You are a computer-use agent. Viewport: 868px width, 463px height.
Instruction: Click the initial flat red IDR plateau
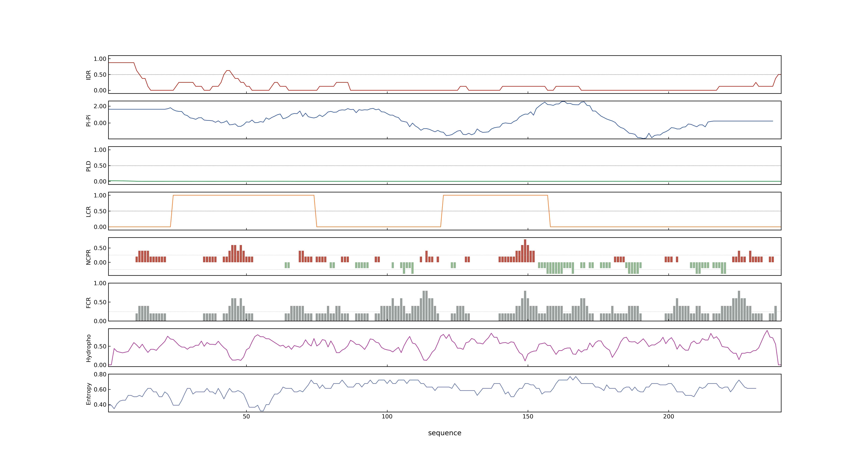pyautogui.click(x=121, y=63)
